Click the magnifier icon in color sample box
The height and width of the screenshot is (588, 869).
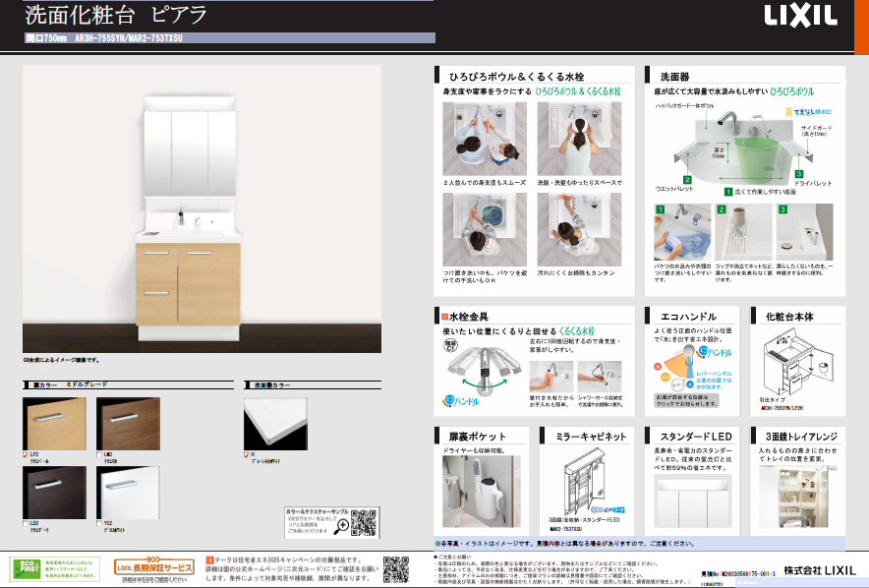coord(341,525)
